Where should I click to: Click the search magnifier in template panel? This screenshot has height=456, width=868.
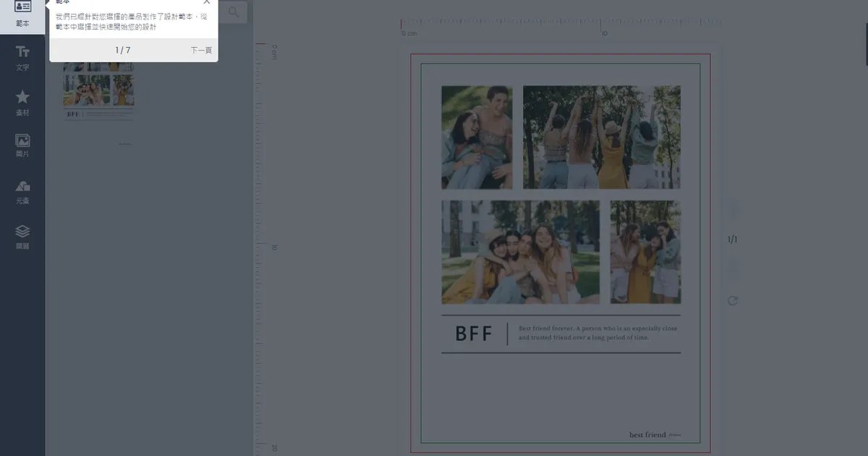[234, 12]
